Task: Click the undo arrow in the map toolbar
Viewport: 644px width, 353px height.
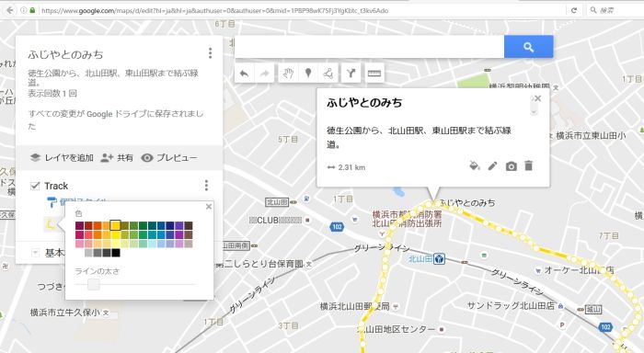Action: click(245, 74)
